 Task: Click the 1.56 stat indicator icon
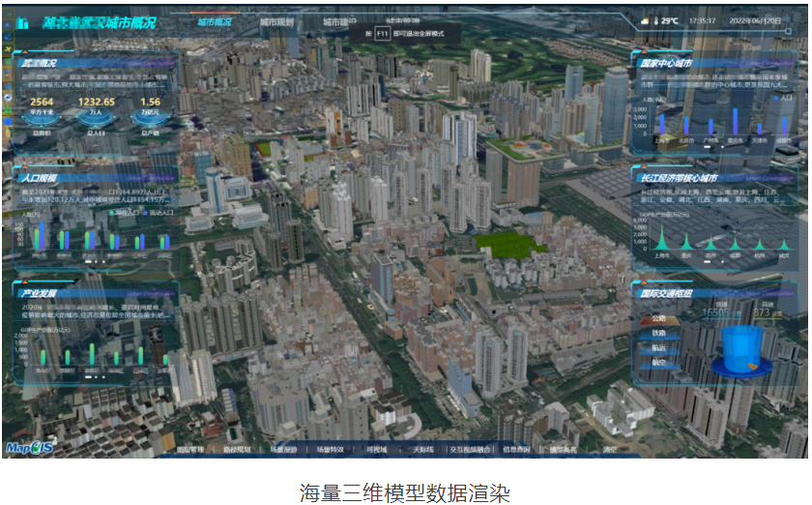pos(151,114)
